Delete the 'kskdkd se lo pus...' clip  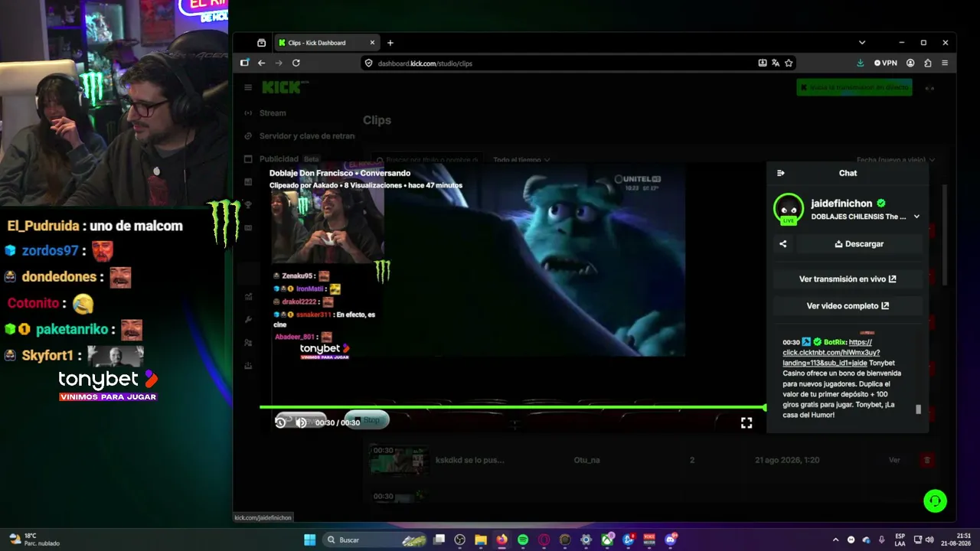pos(927,460)
